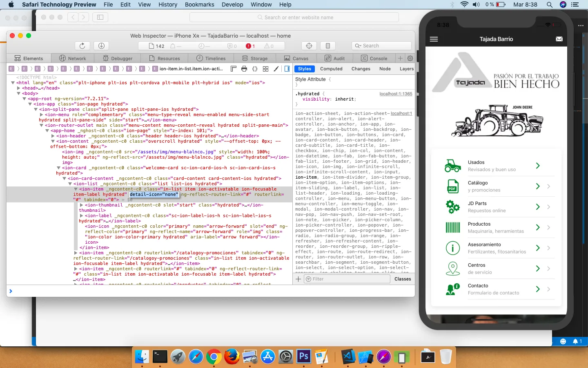This screenshot has width=588, height=368.
Task: Click the layout grid icon in Elements toolbar
Action: (x=265, y=69)
